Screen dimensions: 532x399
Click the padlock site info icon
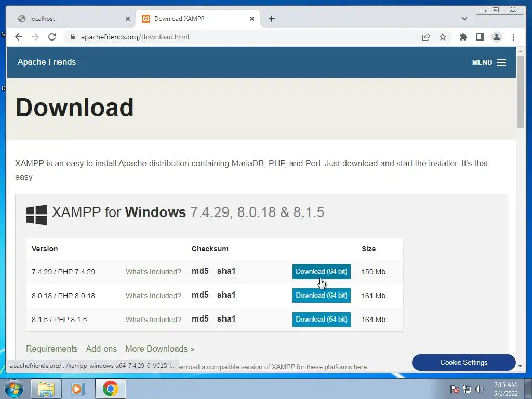pyautogui.click(x=72, y=37)
